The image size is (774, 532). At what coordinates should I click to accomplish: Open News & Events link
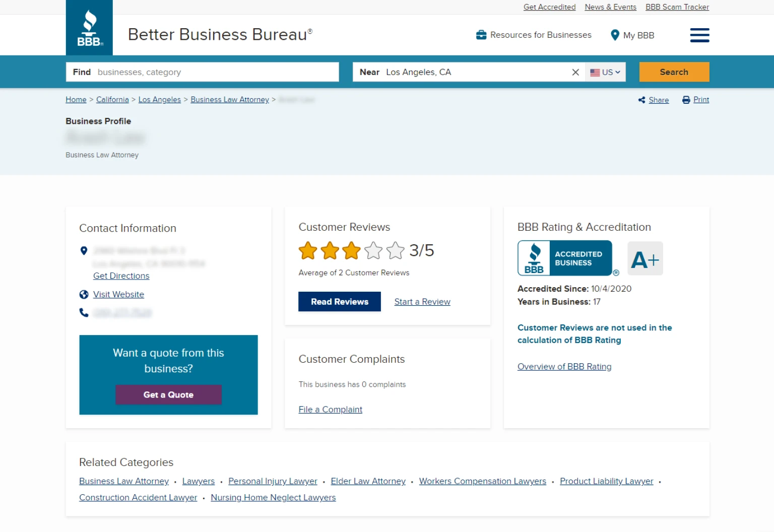610,7
